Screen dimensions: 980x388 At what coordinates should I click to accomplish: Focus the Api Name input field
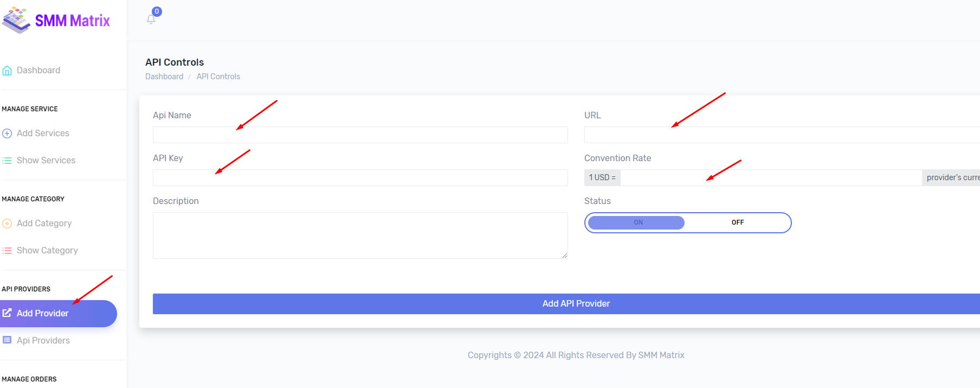coord(360,135)
